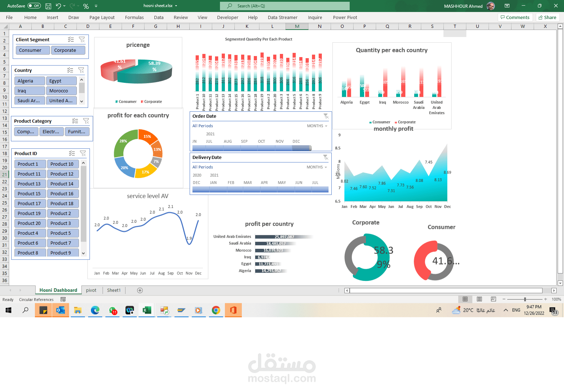The height and width of the screenshot is (392, 564).
Task: Show hidden system tray icons chevron
Action: pyautogui.click(x=505, y=310)
